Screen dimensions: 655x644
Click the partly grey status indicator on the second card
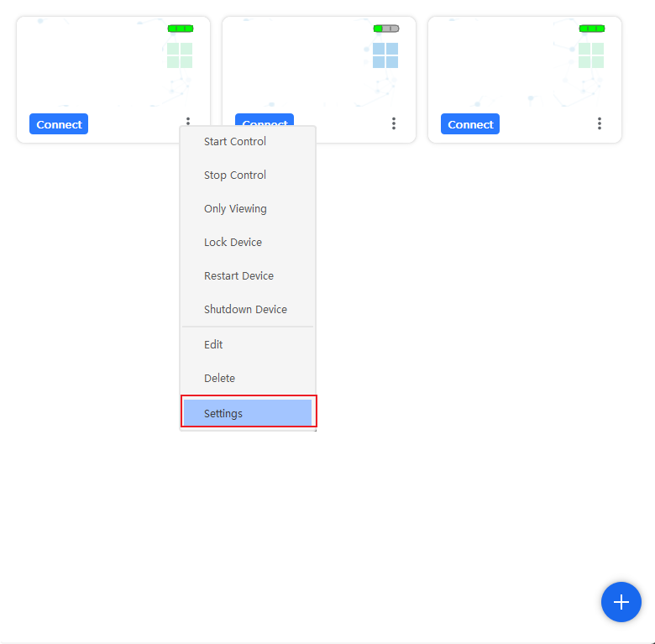click(x=386, y=29)
